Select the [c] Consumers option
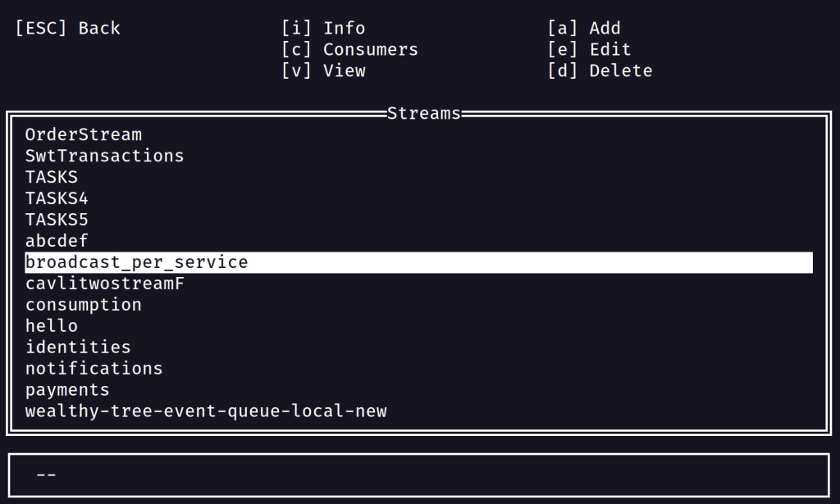Viewport: 840px width, 504px height. (x=349, y=50)
